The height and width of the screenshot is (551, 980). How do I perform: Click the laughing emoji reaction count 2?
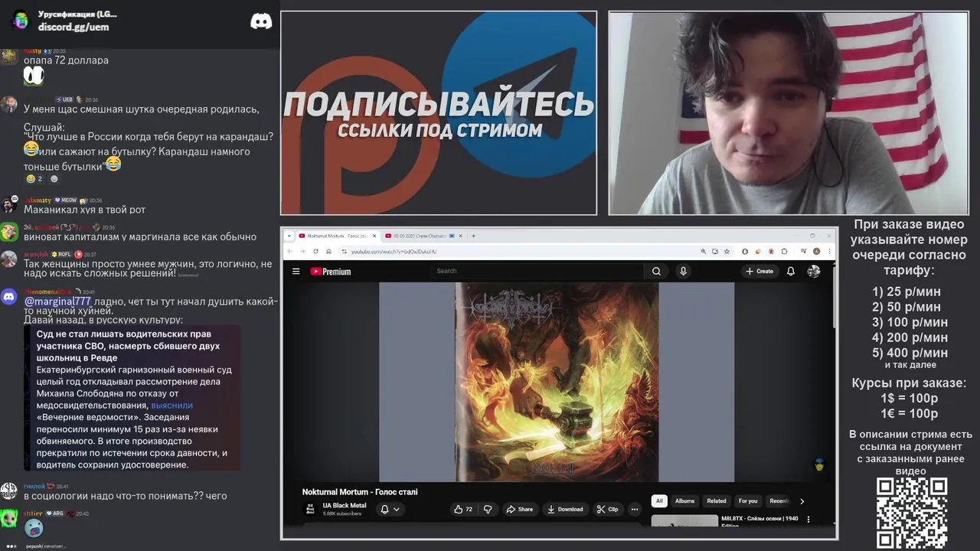coord(34,179)
